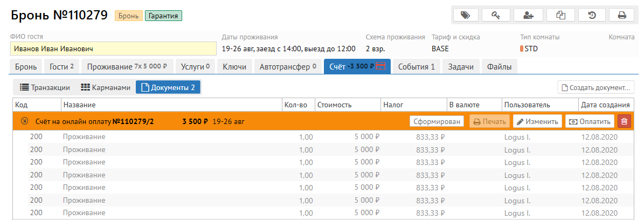Switch to the Задачи tab
The height and width of the screenshot is (220, 644).
(x=460, y=67)
